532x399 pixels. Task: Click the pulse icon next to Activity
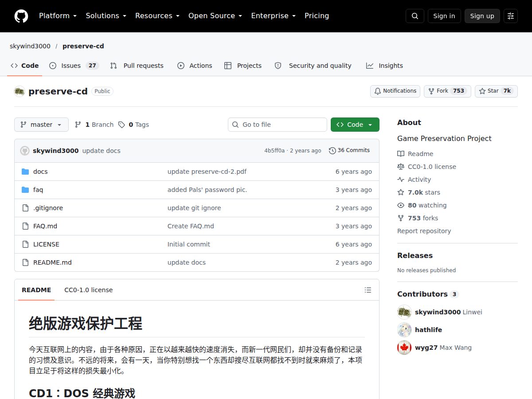(x=401, y=180)
